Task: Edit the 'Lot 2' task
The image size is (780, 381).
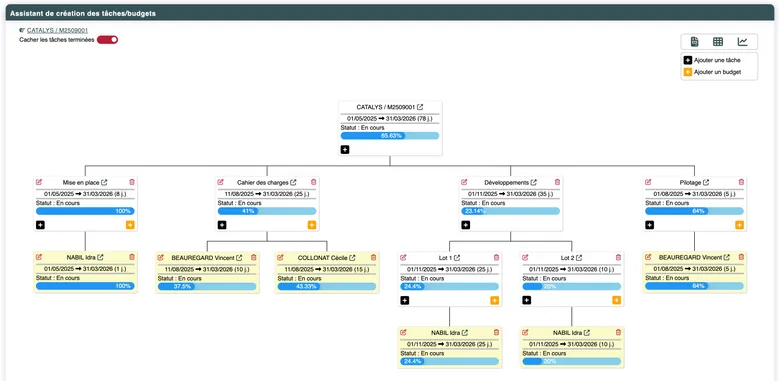Action: point(526,257)
